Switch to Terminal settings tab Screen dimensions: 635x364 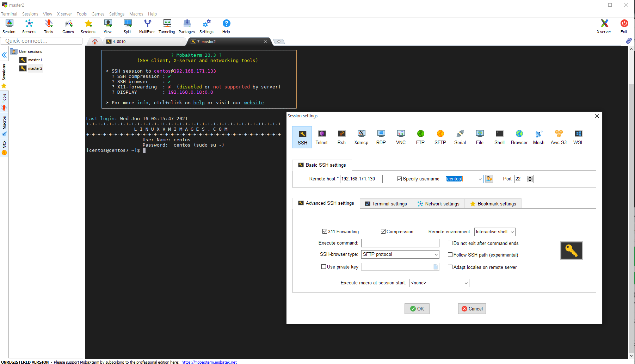[x=386, y=204]
